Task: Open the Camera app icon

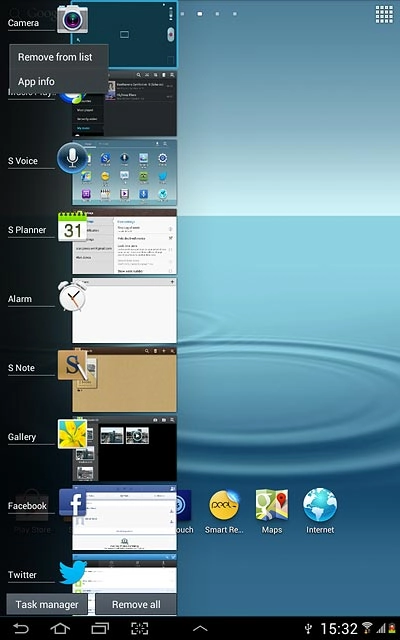Action: click(72, 18)
